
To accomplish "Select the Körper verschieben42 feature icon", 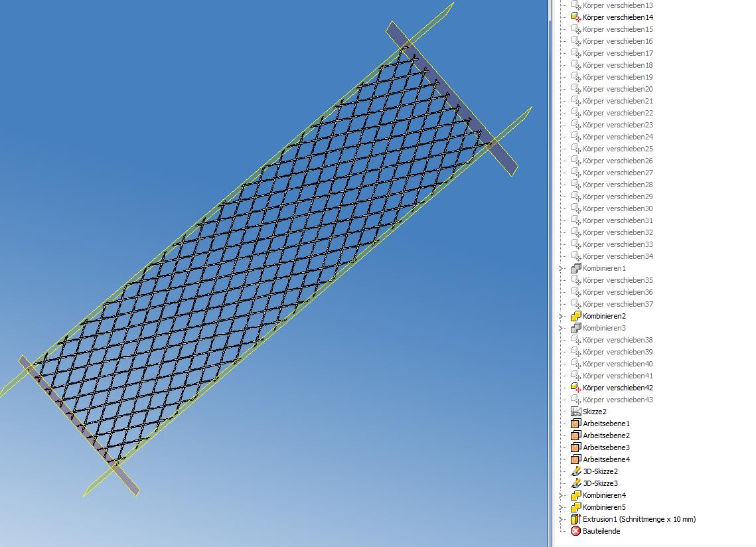I will (x=575, y=387).
